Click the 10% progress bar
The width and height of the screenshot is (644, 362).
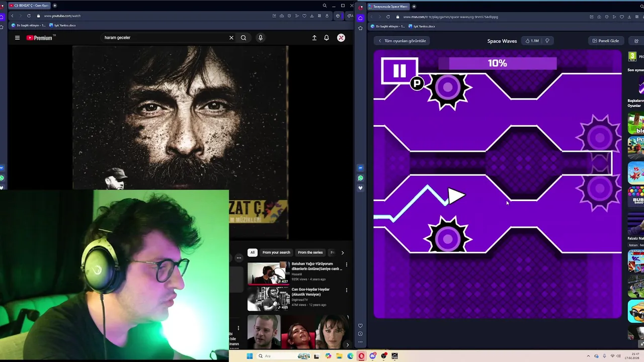(x=497, y=63)
